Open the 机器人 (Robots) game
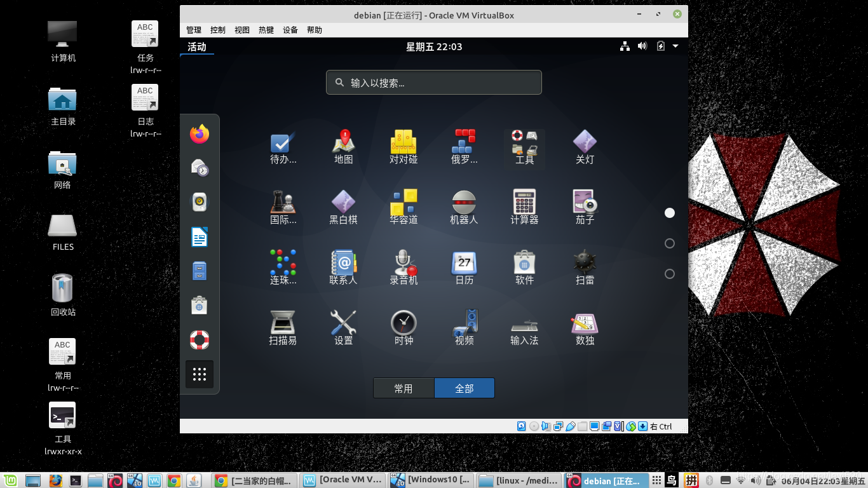868x488 pixels. tap(465, 208)
